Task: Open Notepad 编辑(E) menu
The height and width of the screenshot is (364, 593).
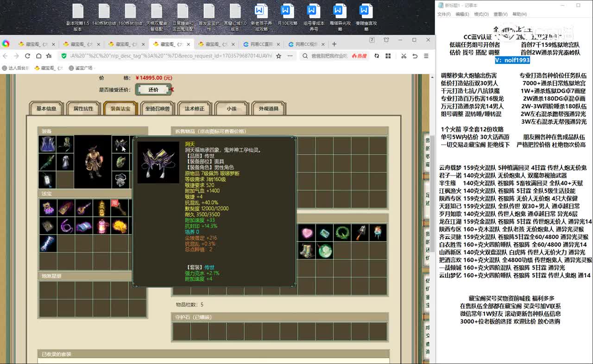Action: tap(462, 14)
